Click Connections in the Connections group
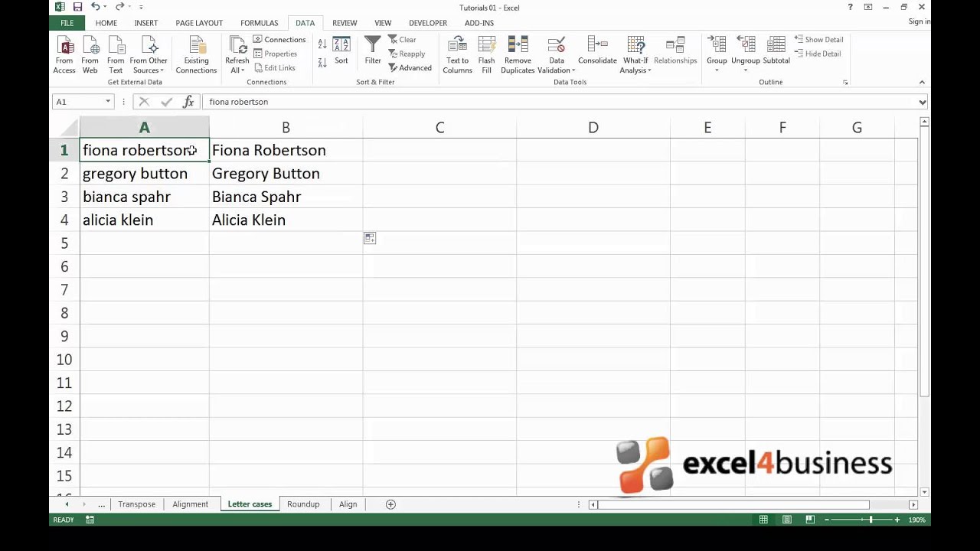 coord(279,40)
